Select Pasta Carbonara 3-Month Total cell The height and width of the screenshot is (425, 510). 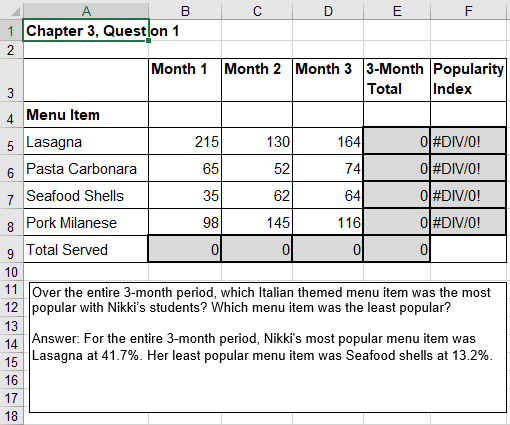click(397, 168)
